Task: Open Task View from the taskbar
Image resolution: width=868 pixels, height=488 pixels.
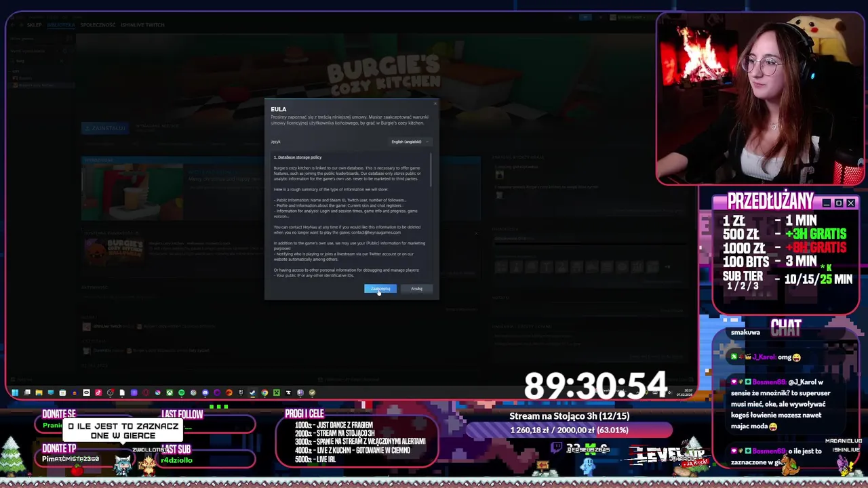Action: 26,392
